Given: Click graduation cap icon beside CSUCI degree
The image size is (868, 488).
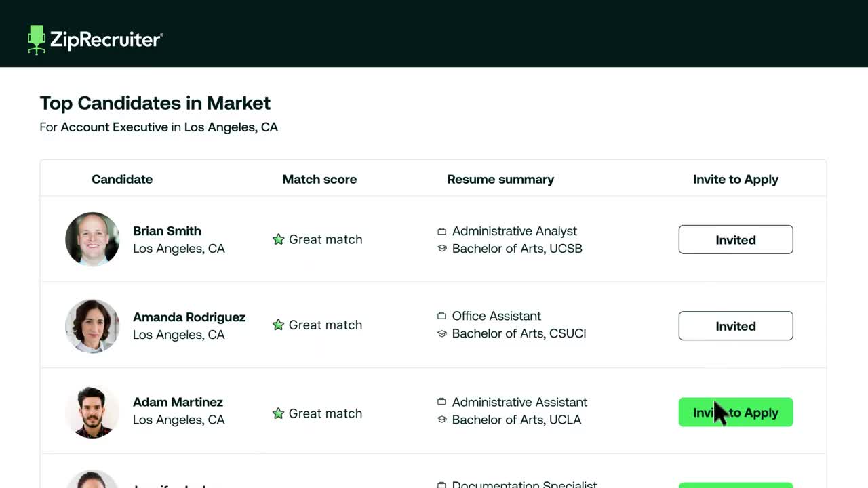Looking at the screenshot, I should point(441,333).
